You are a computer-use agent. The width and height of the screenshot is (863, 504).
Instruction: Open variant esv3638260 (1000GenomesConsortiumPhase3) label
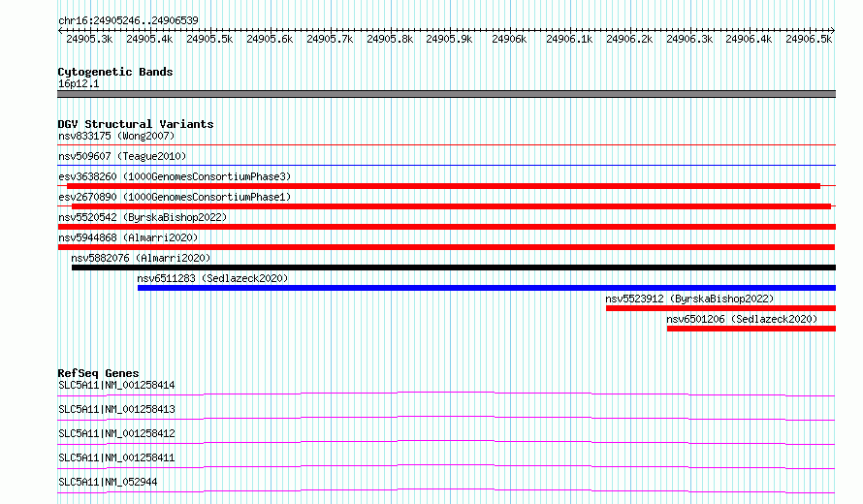[175, 176]
